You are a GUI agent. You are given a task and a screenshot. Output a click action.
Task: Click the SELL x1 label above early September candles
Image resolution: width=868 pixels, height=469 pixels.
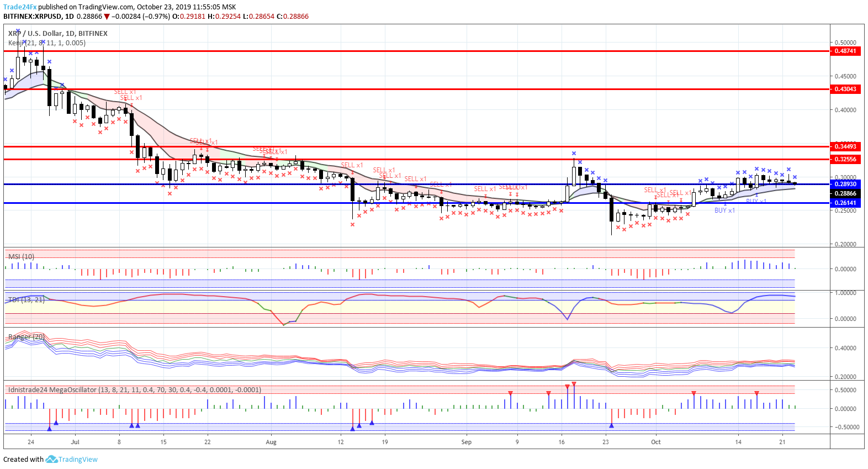click(485, 189)
